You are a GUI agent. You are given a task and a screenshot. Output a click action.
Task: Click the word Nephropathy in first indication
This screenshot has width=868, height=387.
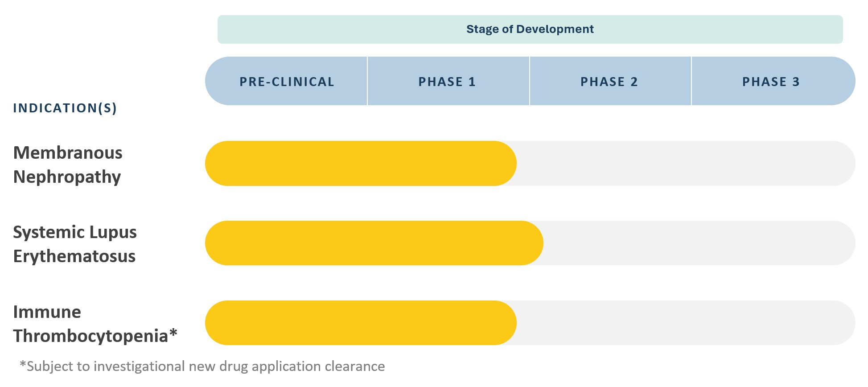(67, 177)
